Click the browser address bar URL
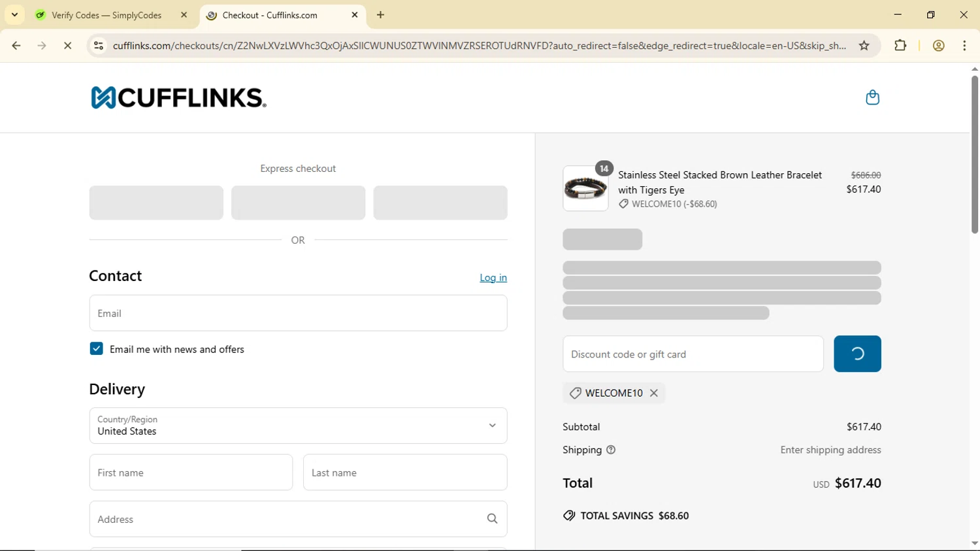This screenshot has height=551, width=980. pyautogui.click(x=479, y=46)
